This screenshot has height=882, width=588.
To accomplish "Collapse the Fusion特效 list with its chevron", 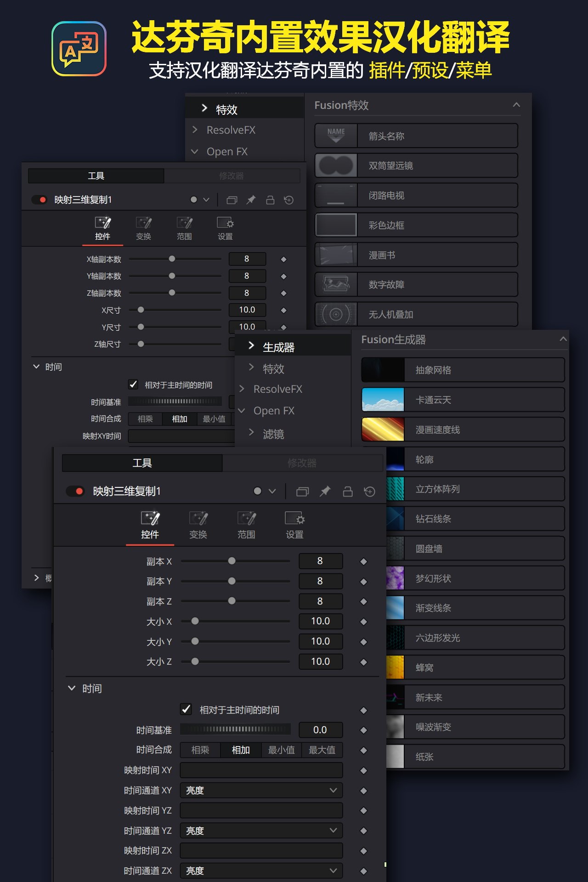I will pyautogui.click(x=516, y=105).
